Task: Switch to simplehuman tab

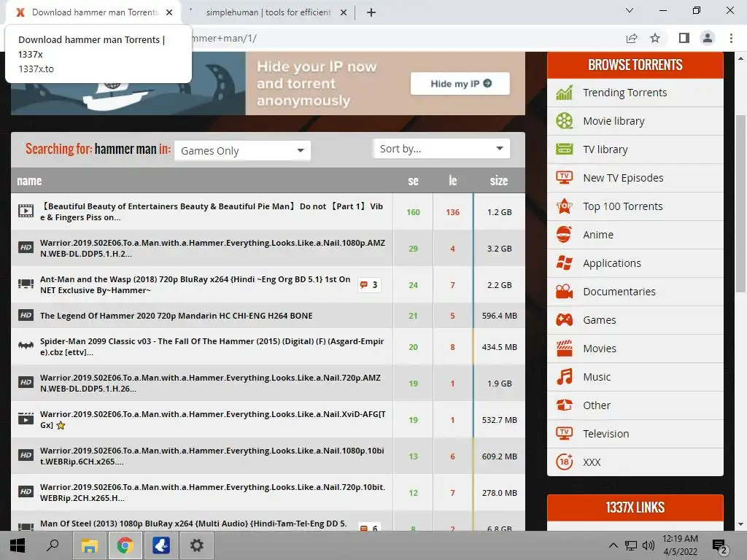Action: [268, 12]
